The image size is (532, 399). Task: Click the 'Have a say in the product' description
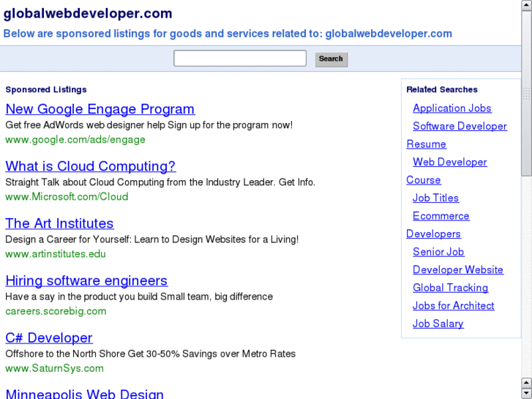click(x=139, y=297)
